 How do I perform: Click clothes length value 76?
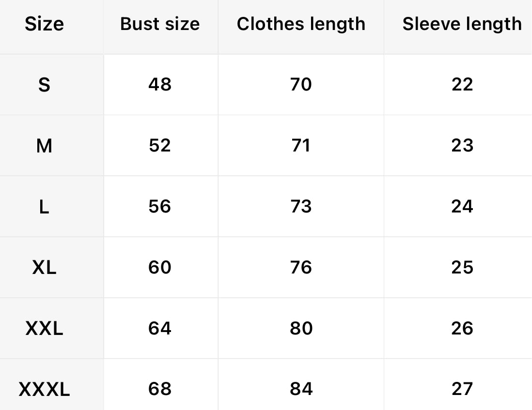(301, 268)
